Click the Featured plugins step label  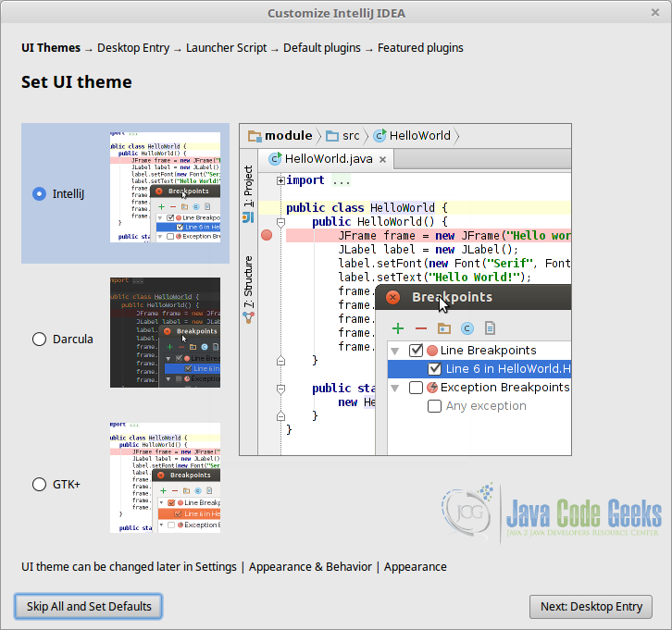click(420, 47)
